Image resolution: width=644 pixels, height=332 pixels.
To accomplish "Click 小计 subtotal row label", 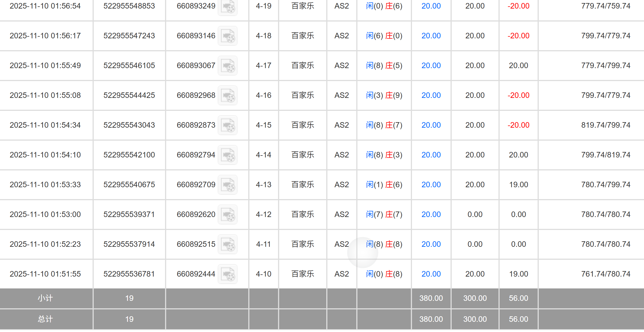I will click(x=45, y=298).
